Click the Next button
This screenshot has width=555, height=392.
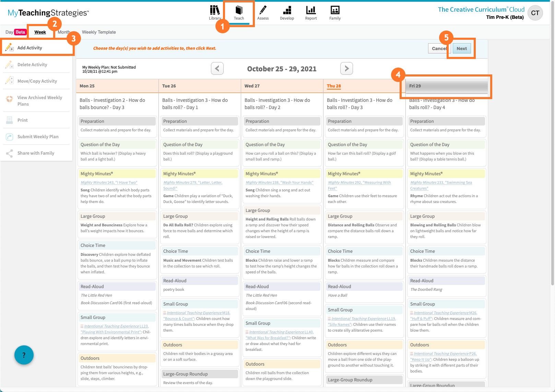click(x=461, y=48)
